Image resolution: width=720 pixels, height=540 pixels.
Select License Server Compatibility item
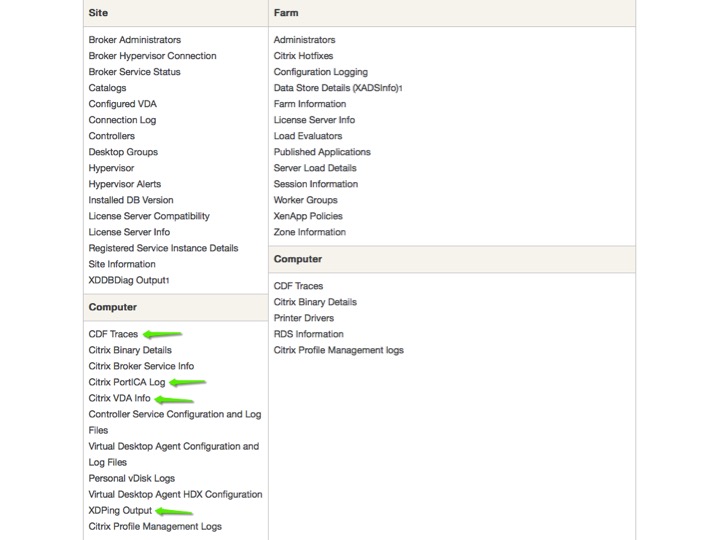point(149,216)
